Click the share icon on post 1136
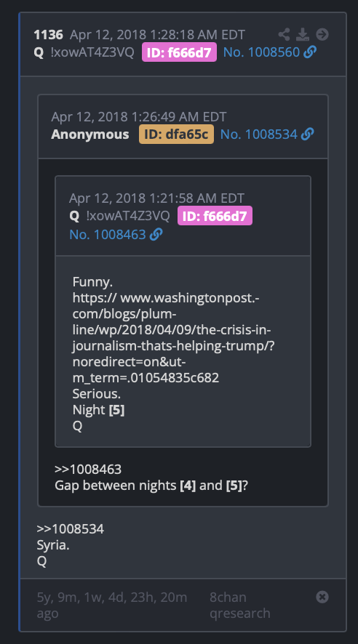 [x=284, y=34]
